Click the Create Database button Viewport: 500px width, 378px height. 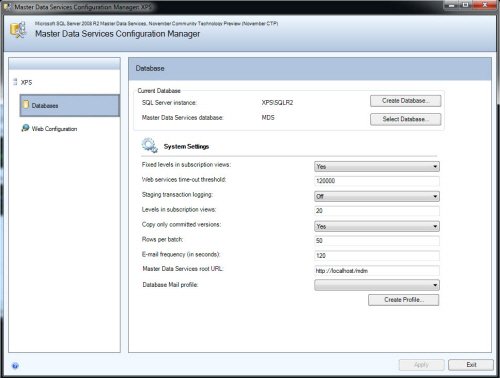click(405, 101)
